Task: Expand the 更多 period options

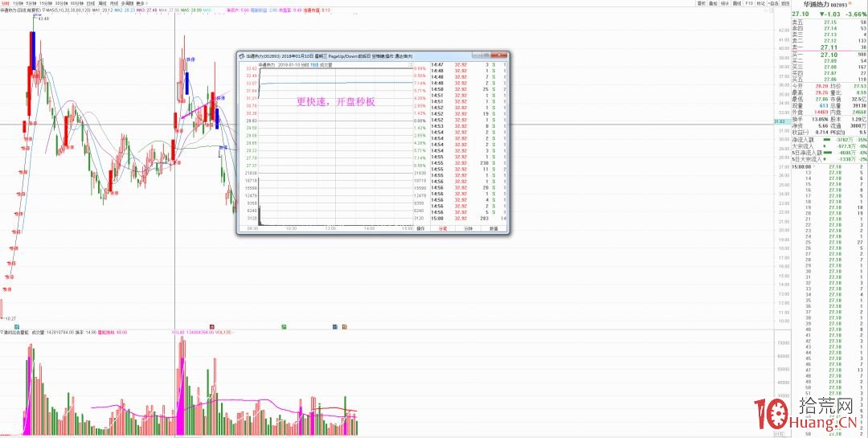Action: 142,3
